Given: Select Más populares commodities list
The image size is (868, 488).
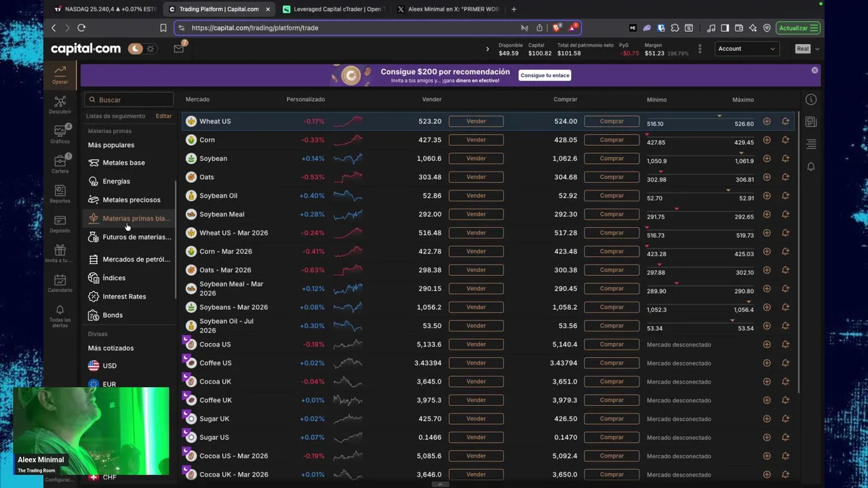Looking at the screenshot, I should [111, 145].
